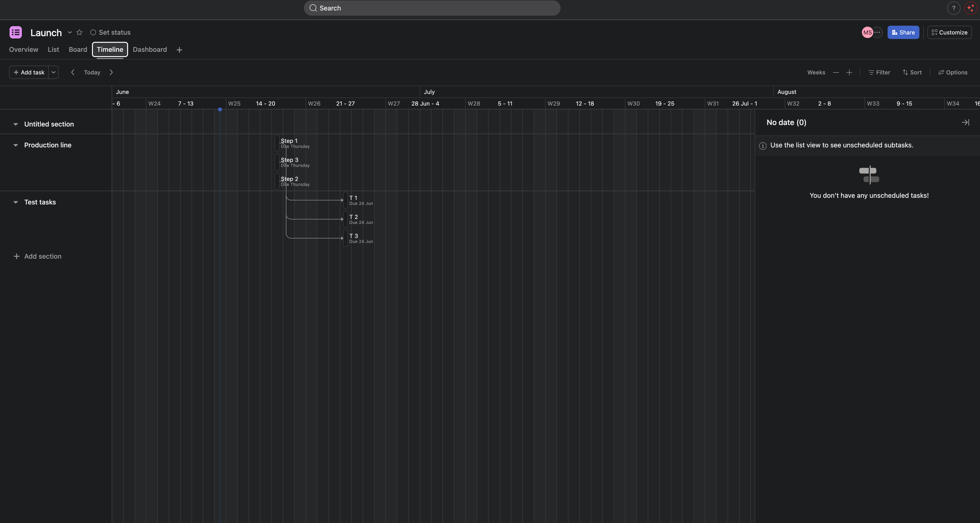Click the Production line section name
Viewport: 980px width, 523px height.
tap(48, 145)
